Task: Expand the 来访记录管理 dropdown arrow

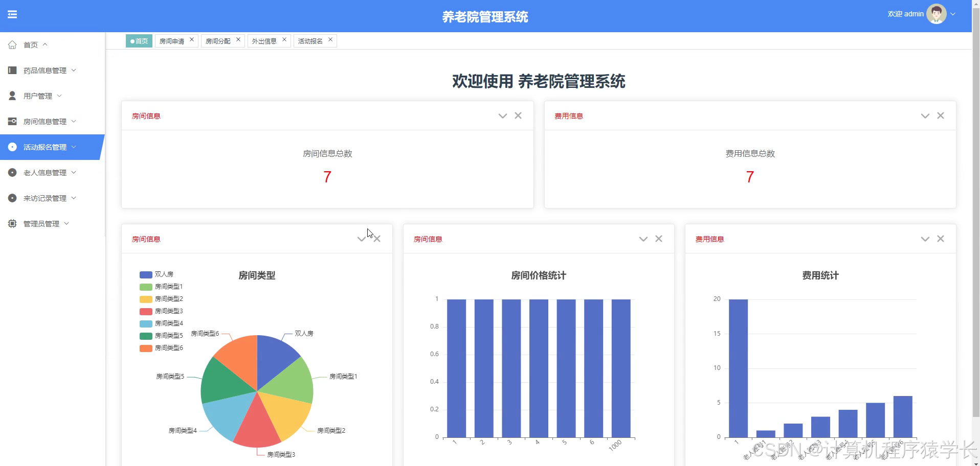Action: coord(74,198)
